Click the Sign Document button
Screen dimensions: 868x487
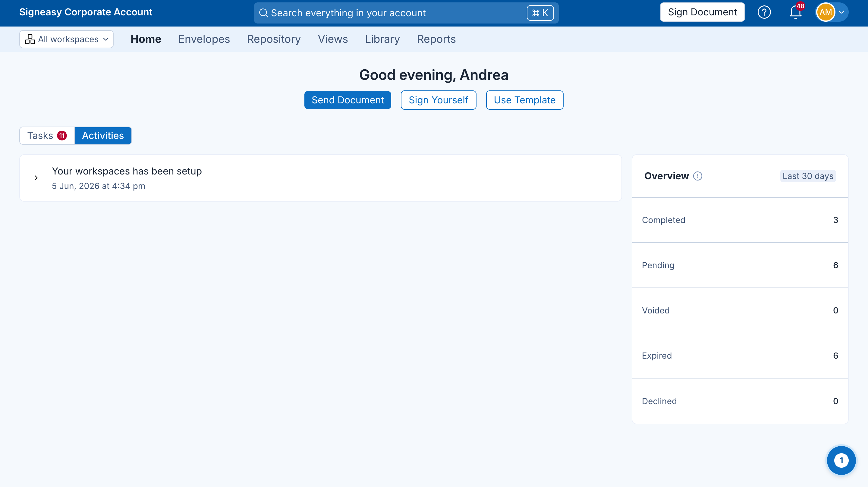click(x=702, y=12)
